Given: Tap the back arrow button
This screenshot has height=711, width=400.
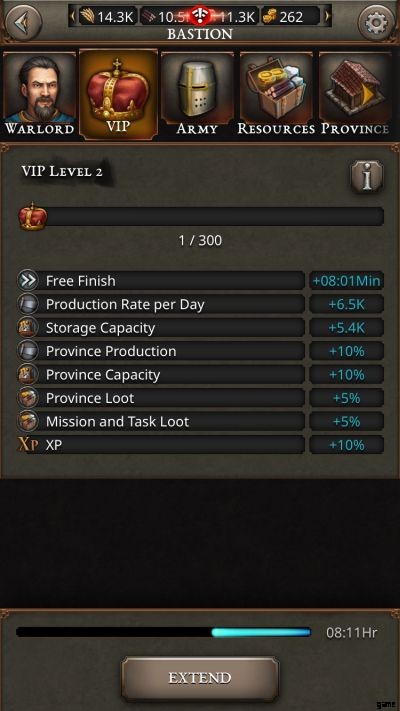Looking at the screenshot, I should pyautogui.click(x=20, y=23).
